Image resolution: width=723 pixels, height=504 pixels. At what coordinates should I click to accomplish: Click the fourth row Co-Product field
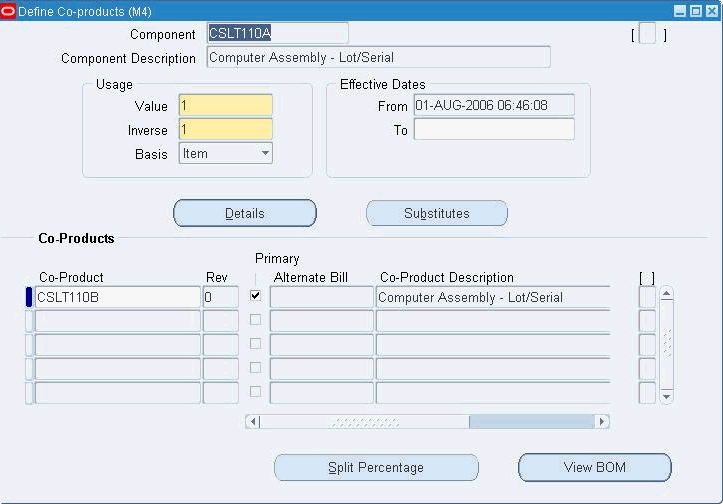point(118,369)
